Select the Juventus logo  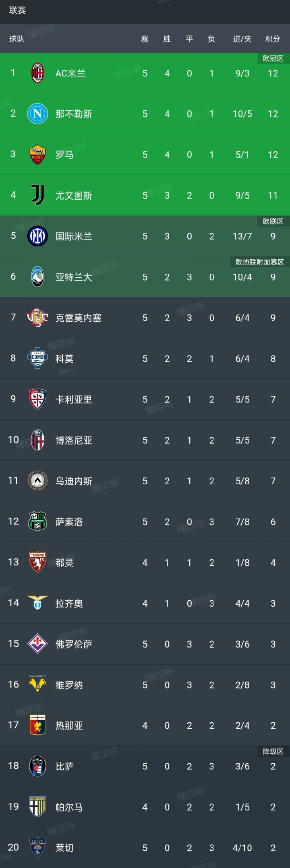[37, 195]
